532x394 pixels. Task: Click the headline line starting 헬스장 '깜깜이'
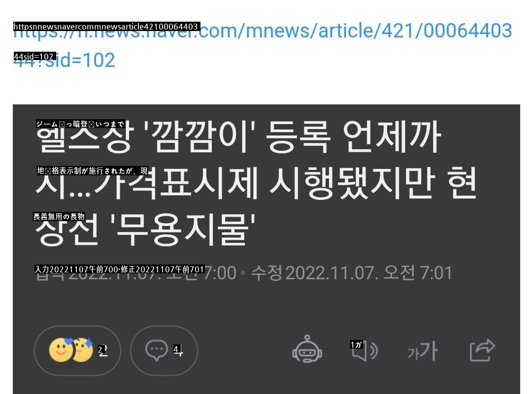238,137
